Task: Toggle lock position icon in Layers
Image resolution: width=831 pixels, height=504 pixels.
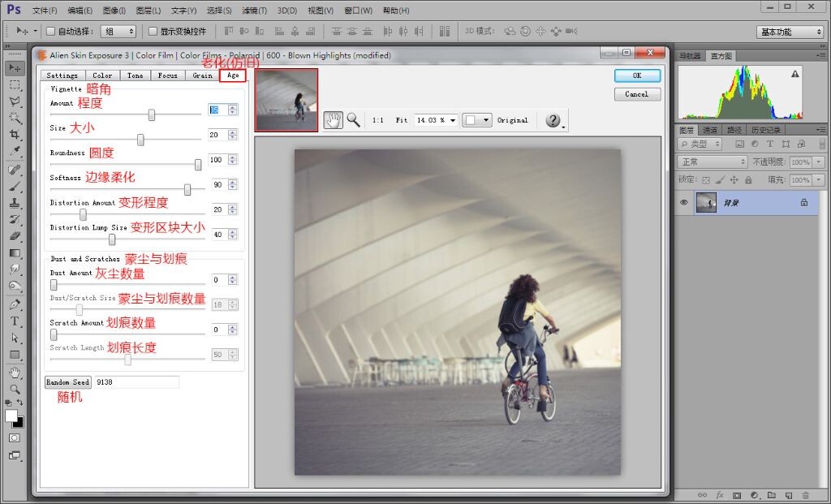Action: tap(734, 180)
